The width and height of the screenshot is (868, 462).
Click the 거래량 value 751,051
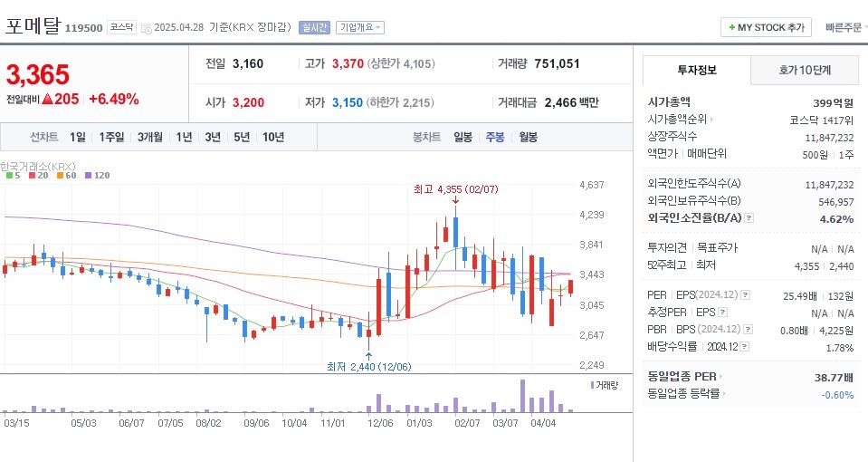557,63
